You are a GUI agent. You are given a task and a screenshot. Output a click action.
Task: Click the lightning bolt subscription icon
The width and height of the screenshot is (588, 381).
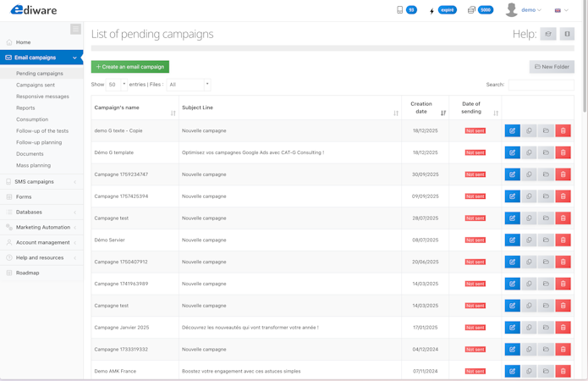point(431,10)
